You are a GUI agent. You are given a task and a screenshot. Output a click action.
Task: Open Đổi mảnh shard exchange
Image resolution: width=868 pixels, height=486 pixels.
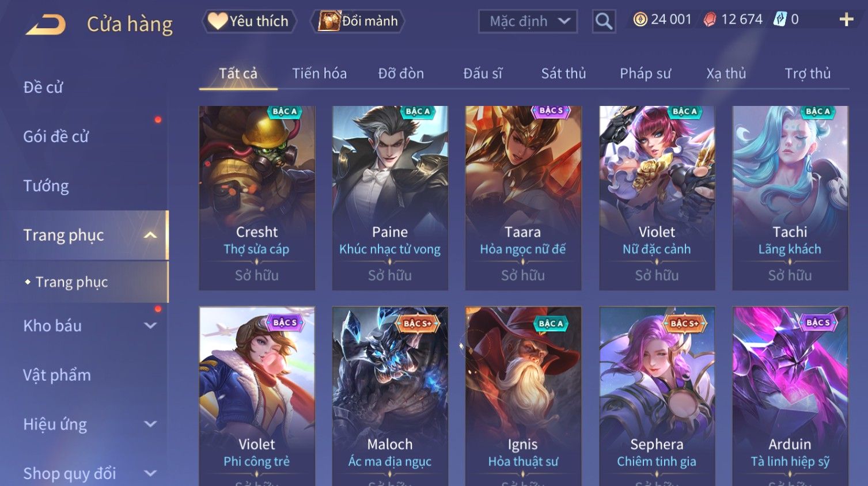coord(358,21)
